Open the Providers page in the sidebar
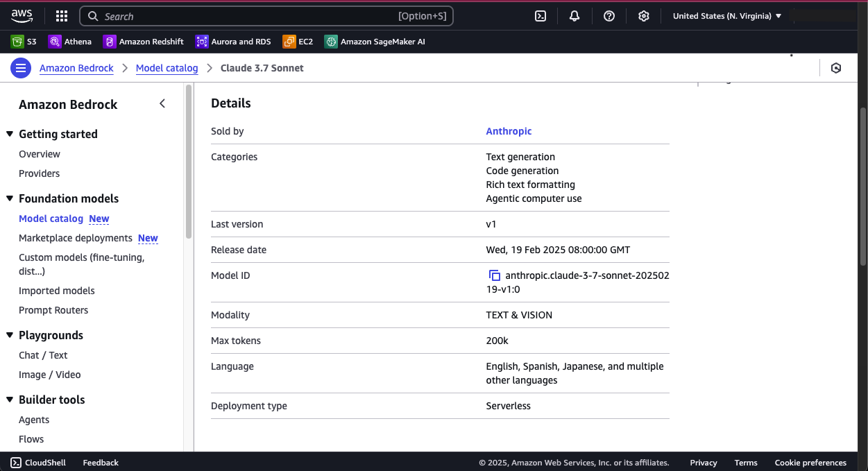868x471 pixels. pos(40,173)
